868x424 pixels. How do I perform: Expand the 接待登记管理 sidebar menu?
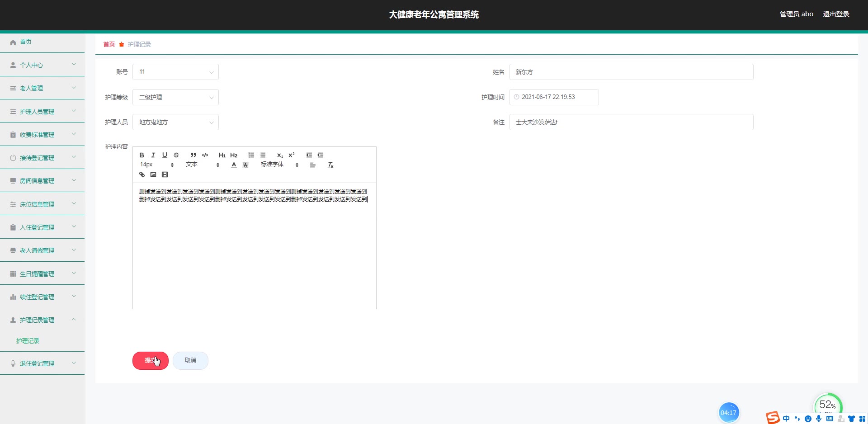[x=42, y=158]
